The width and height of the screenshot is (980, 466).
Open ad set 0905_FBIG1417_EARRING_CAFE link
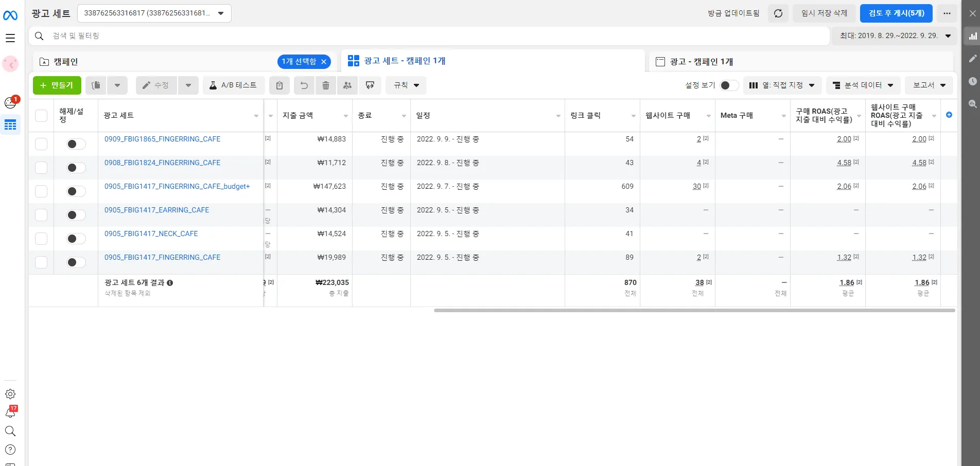pyautogui.click(x=156, y=210)
